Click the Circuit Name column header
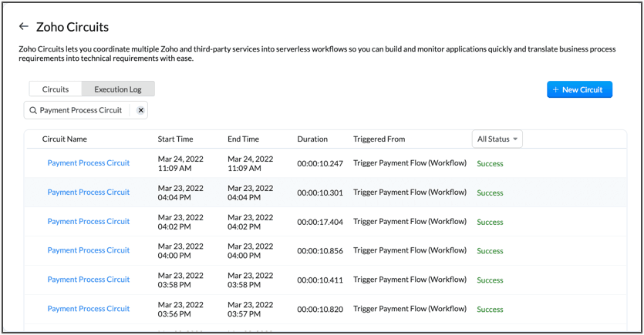 [65, 139]
